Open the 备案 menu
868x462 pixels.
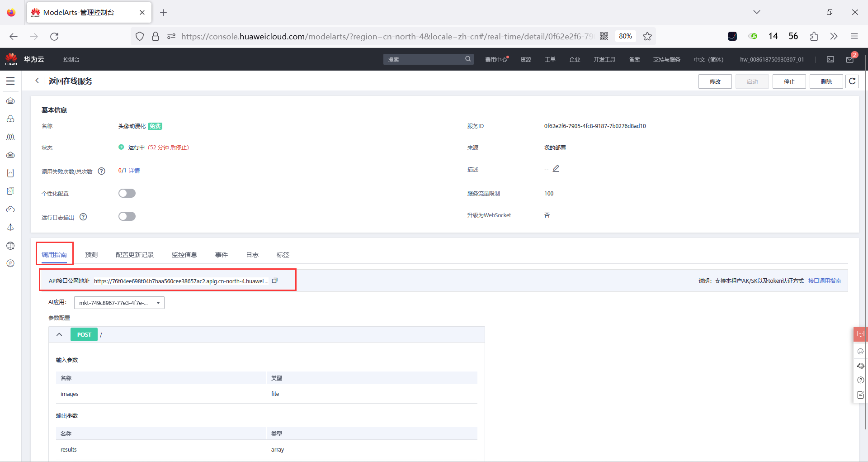tap(634, 59)
